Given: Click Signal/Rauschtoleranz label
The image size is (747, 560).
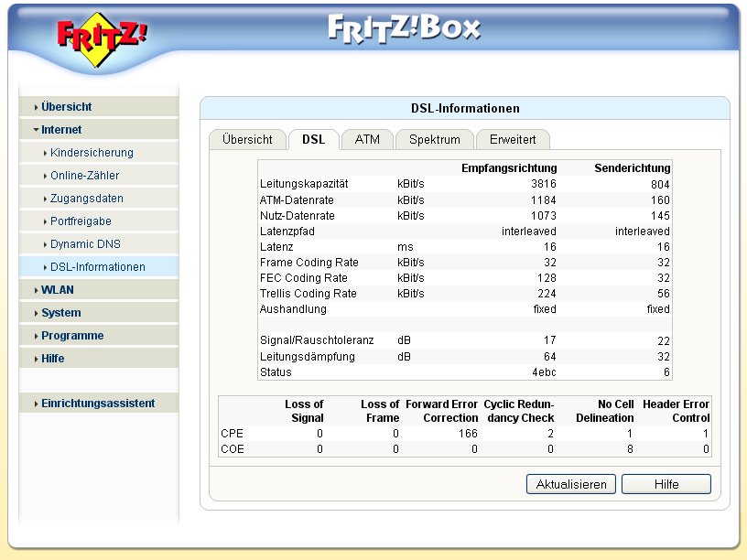Looking at the screenshot, I should pyautogui.click(x=317, y=340).
